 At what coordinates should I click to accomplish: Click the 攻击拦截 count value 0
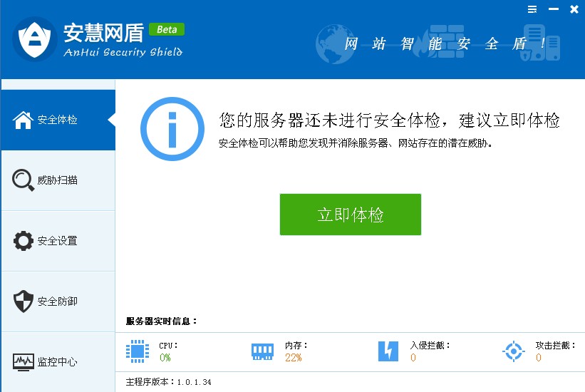click(539, 358)
